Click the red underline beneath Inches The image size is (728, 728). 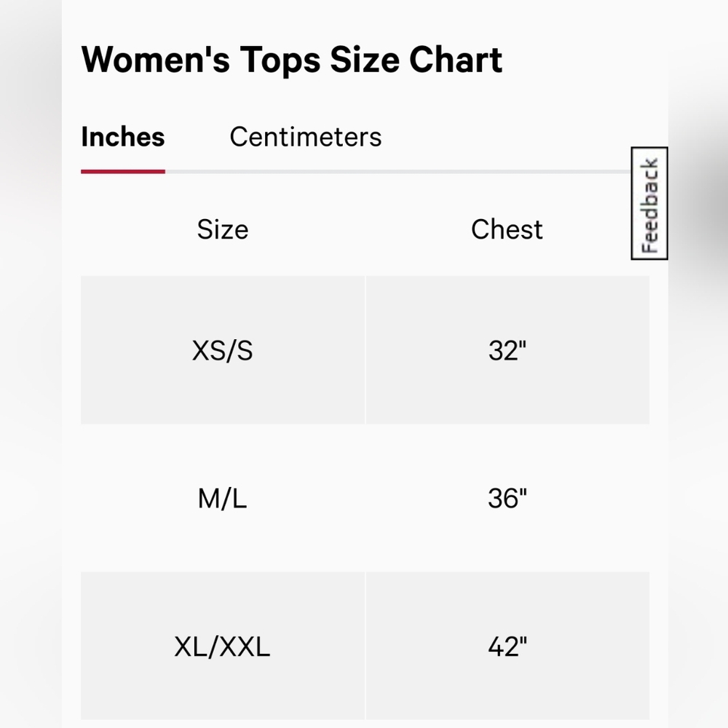[x=123, y=172]
